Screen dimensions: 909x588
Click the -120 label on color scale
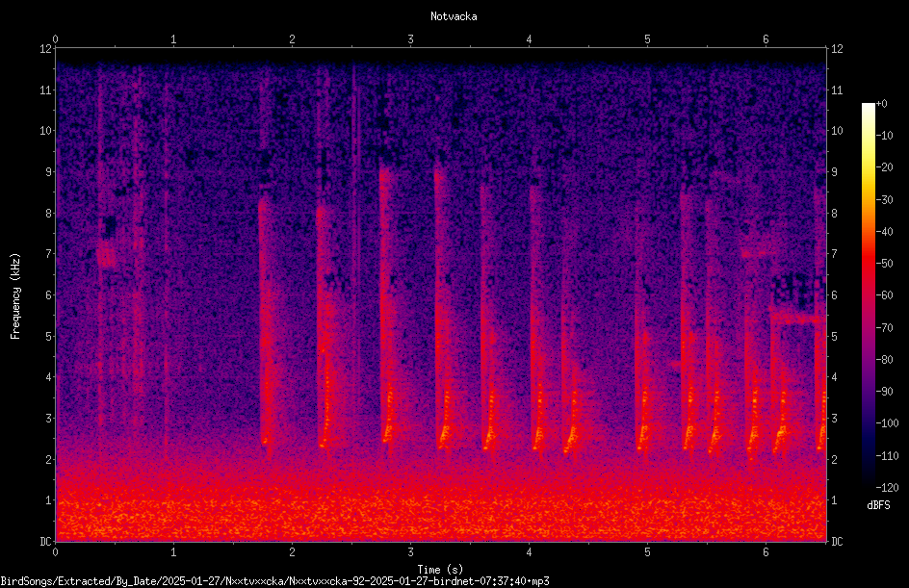click(887, 487)
